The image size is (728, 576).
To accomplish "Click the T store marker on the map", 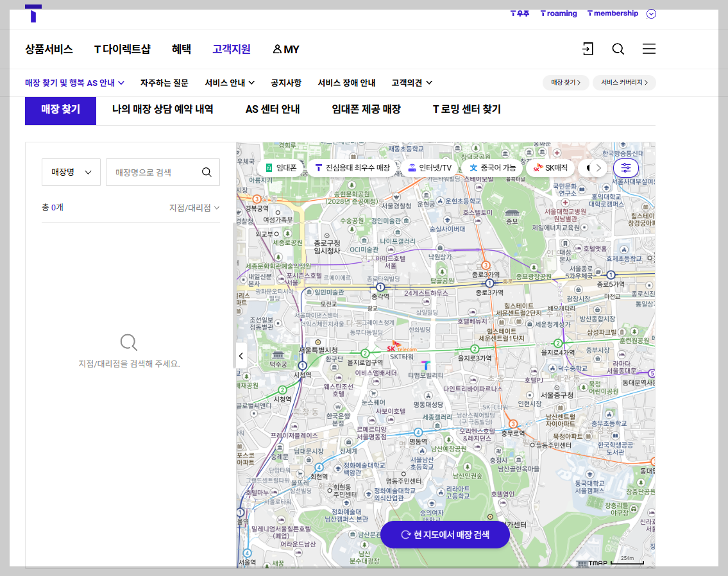I will [x=426, y=365].
